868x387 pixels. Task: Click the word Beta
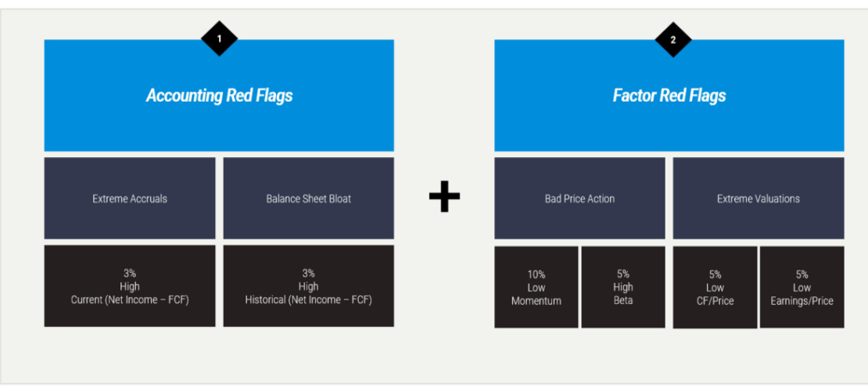[x=623, y=301]
